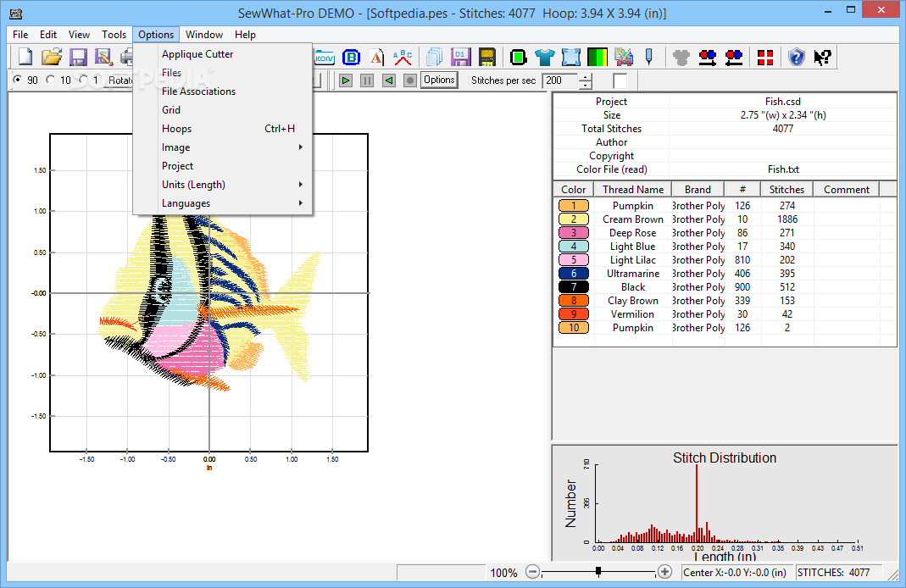Open the Tools menu
The width and height of the screenshot is (906, 588).
114,35
